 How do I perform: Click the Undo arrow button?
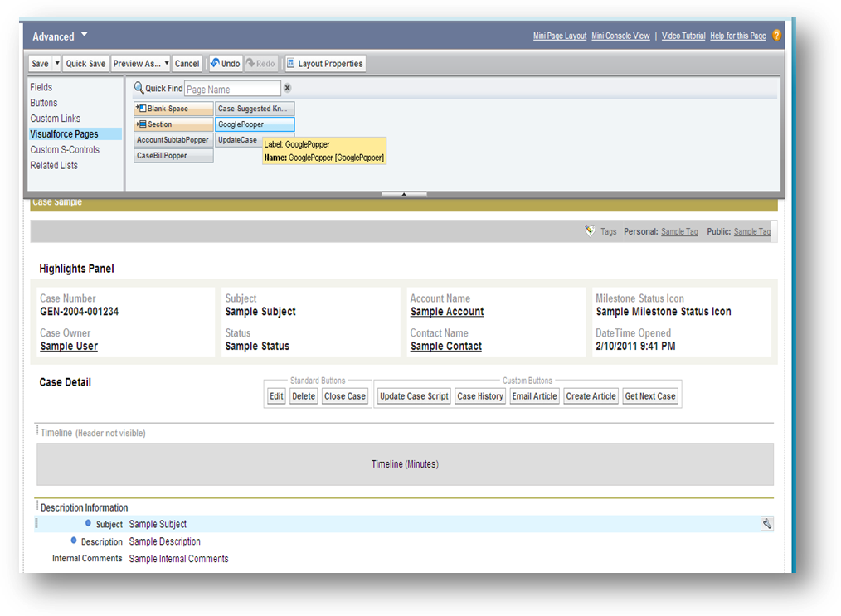click(x=225, y=64)
